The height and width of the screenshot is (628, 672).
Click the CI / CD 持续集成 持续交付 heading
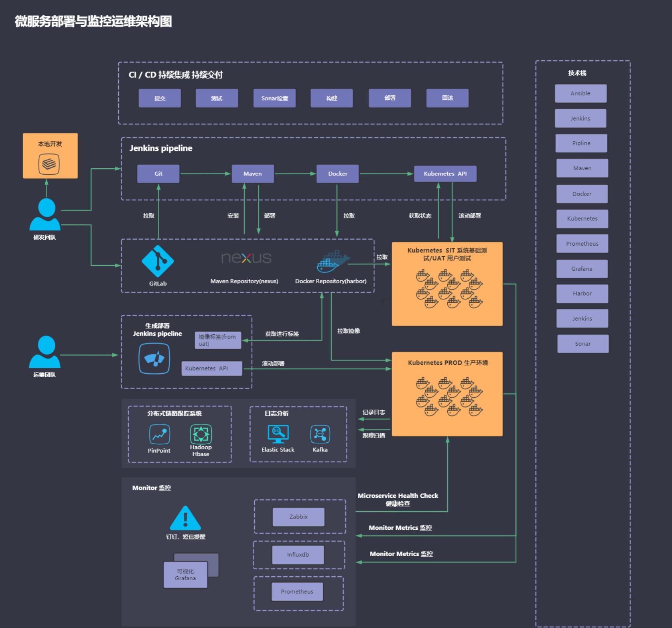176,75
